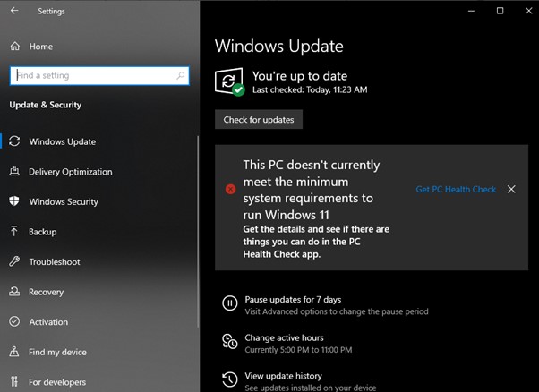The height and width of the screenshot is (392, 539).
Task: Click 'Last checked: Today, 11:23 AM' text
Action: click(310, 90)
